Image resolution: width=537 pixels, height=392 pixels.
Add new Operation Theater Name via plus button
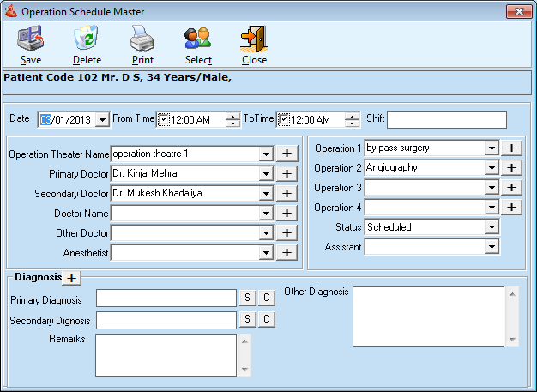[x=286, y=154]
